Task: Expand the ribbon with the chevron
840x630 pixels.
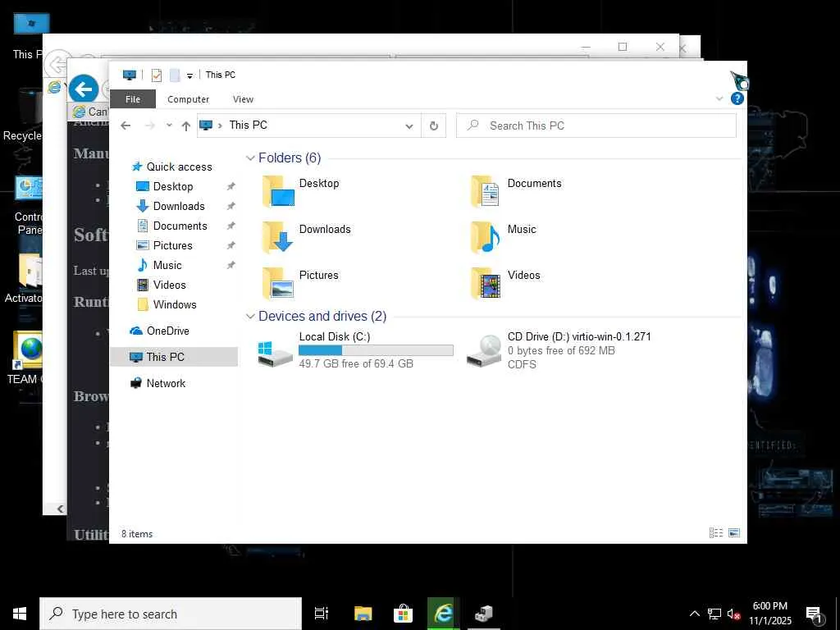Action: click(x=719, y=98)
